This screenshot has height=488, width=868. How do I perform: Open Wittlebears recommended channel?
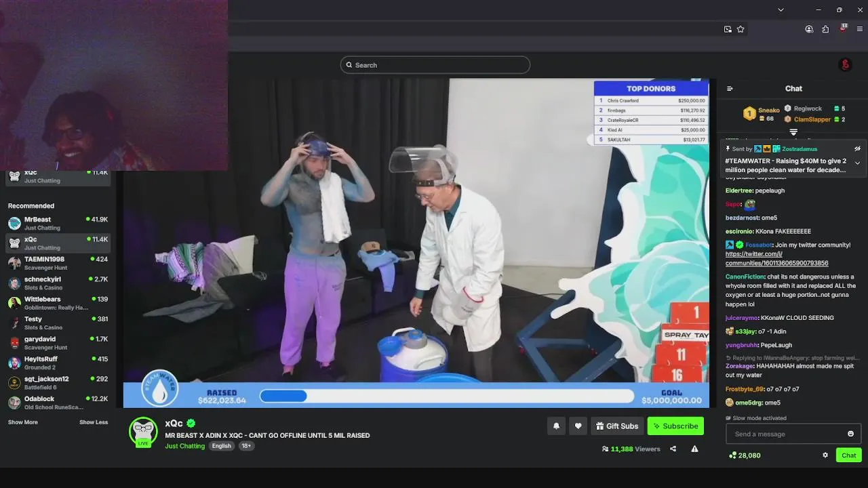58,303
